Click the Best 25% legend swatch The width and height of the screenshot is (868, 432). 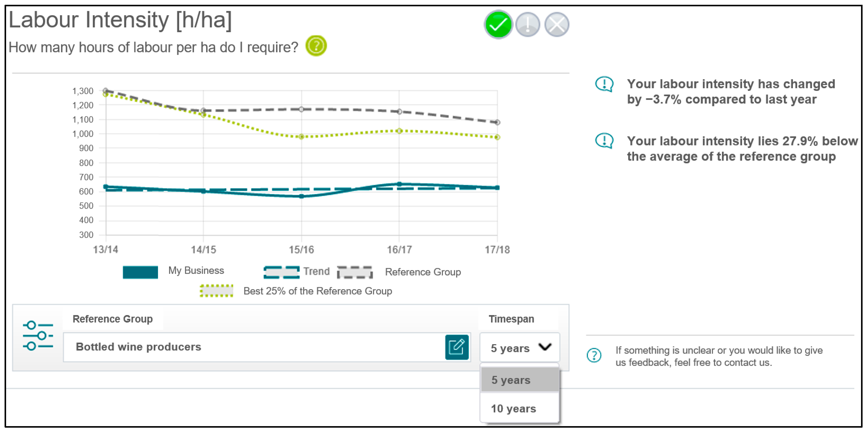[216, 291]
